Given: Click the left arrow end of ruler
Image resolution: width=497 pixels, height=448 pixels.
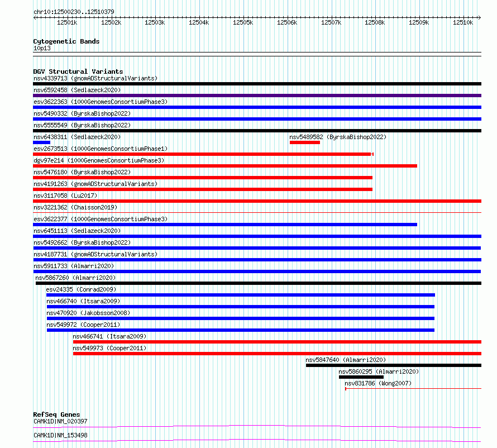Looking at the screenshot, I should [x=35, y=18].
